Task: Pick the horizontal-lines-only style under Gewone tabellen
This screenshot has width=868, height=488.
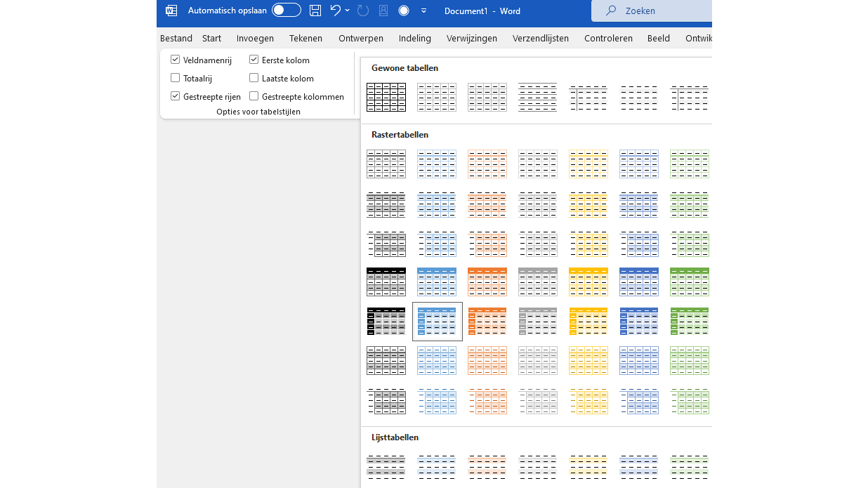Action: pos(538,97)
